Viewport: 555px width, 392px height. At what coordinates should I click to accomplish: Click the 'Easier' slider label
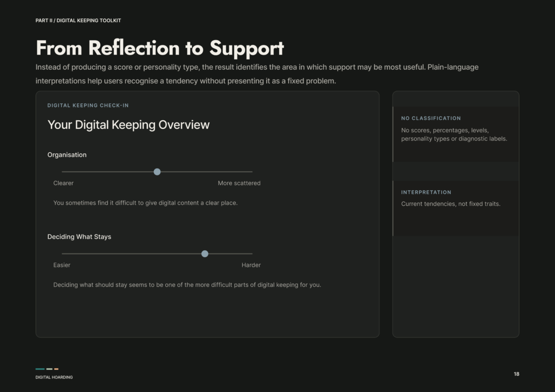click(62, 265)
